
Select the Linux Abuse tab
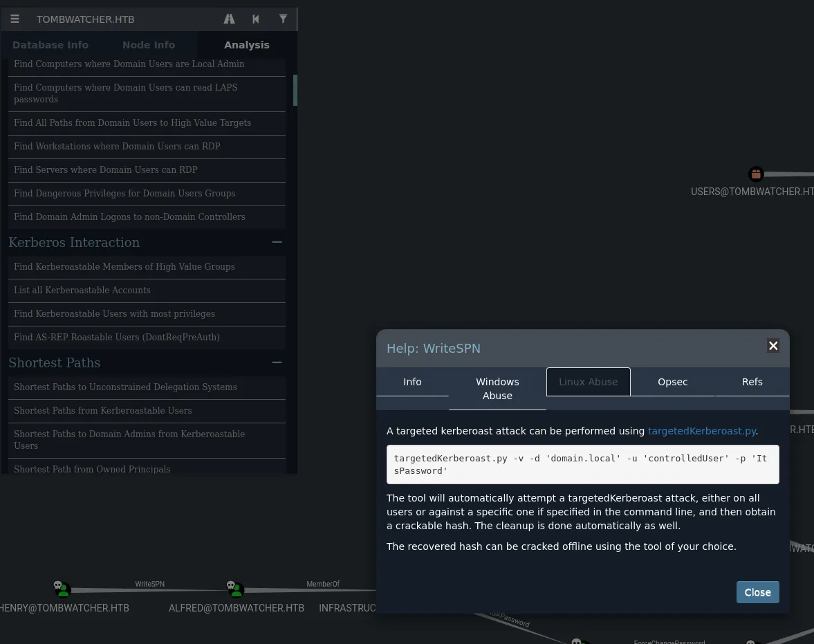click(588, 382)
